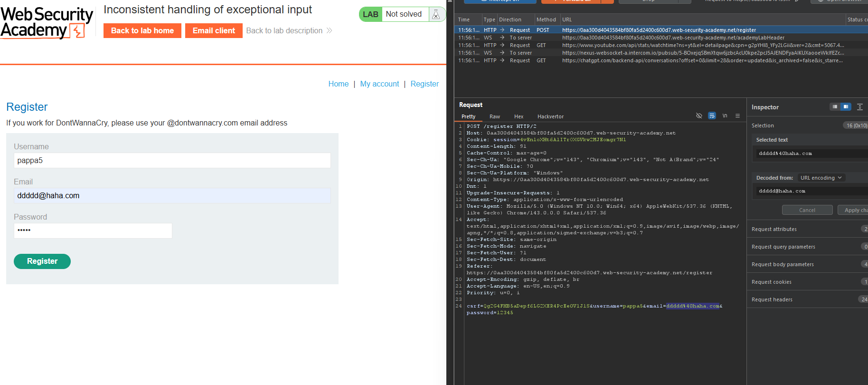The width and height of the screenshot is (868, 385).
Task: Sort intercept table by the Type column
Action: pyautogui.click(x=489, y=19)
